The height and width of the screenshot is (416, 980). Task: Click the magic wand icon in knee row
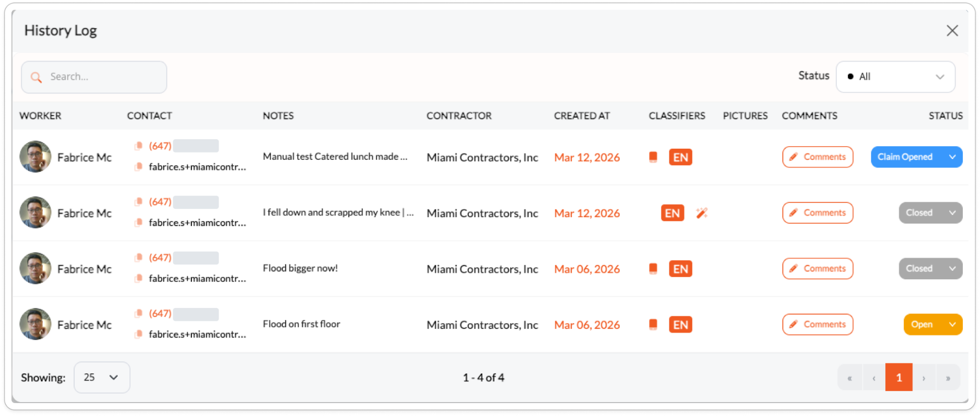point(702,213)
